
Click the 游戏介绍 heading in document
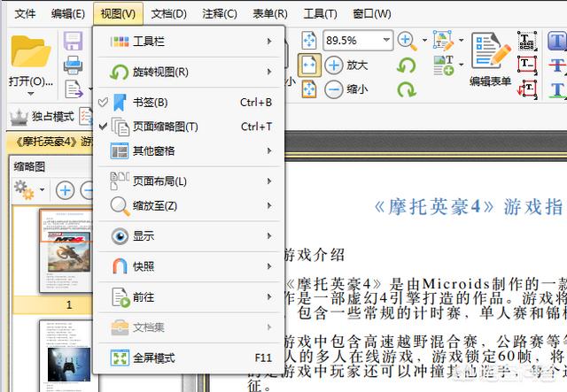pyautogui.click(x=314, y=255)
